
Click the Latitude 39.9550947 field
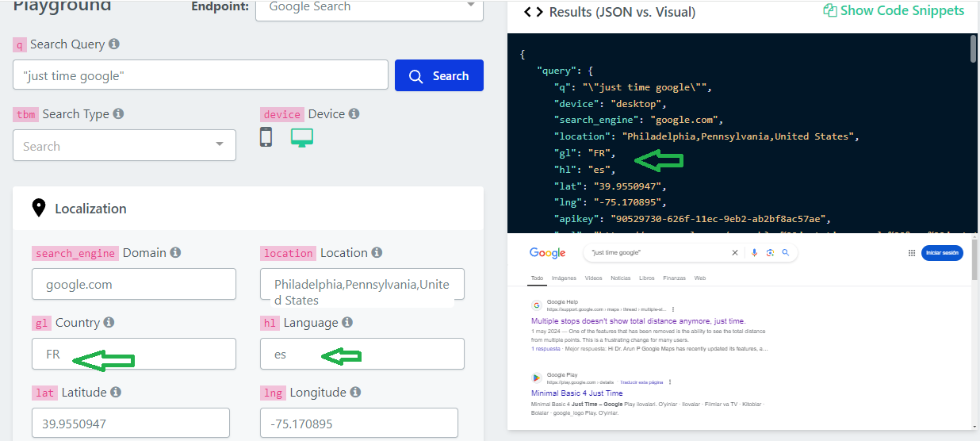[x=131, y=424]
